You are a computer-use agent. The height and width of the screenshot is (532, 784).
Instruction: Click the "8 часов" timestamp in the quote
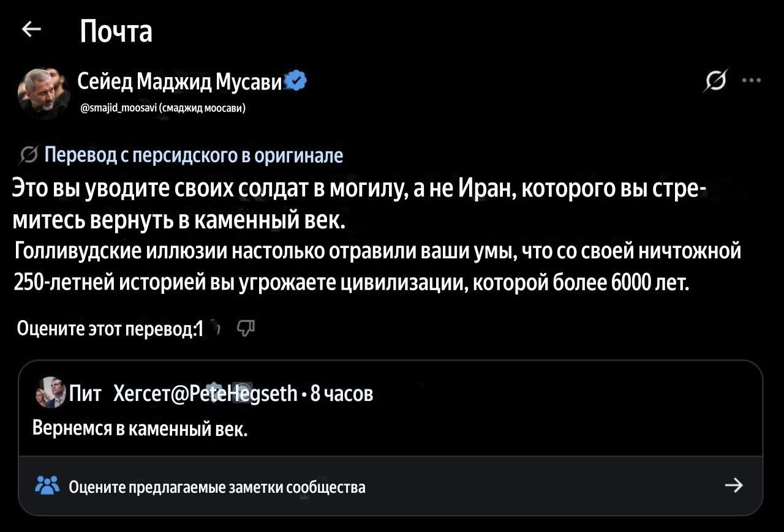point(342,393)
